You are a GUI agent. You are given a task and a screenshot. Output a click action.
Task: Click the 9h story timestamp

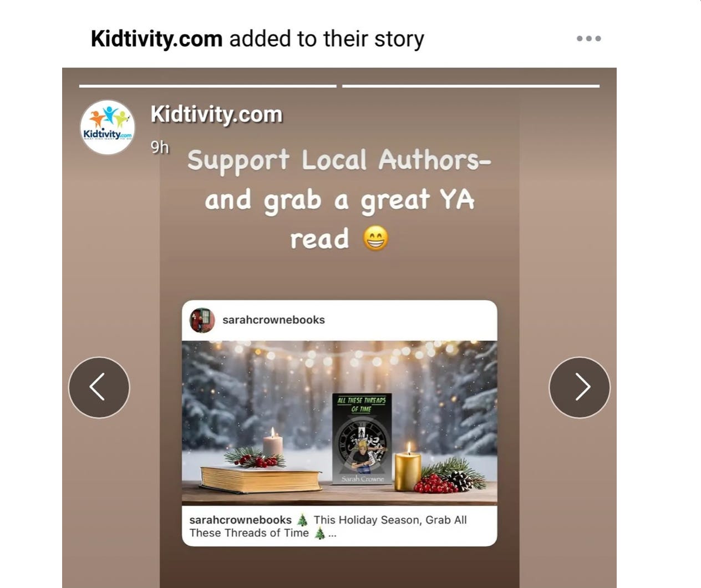point(160,147)
